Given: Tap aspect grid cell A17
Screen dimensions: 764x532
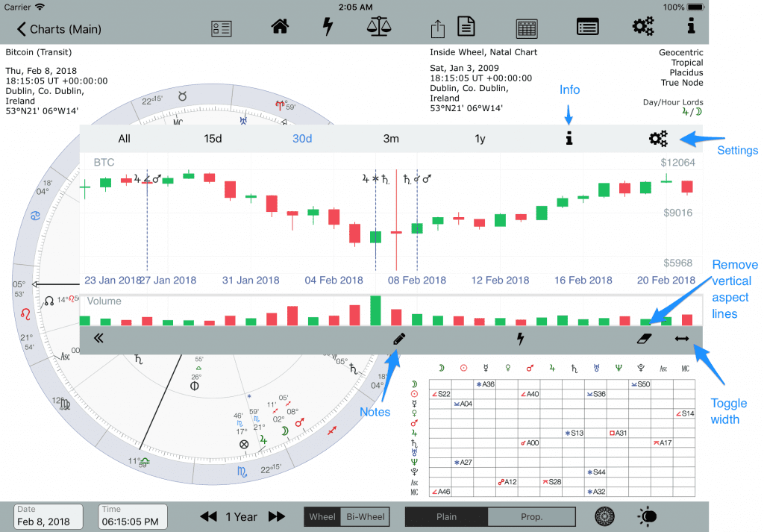Looking at the screenshot, I should [663, 443].
